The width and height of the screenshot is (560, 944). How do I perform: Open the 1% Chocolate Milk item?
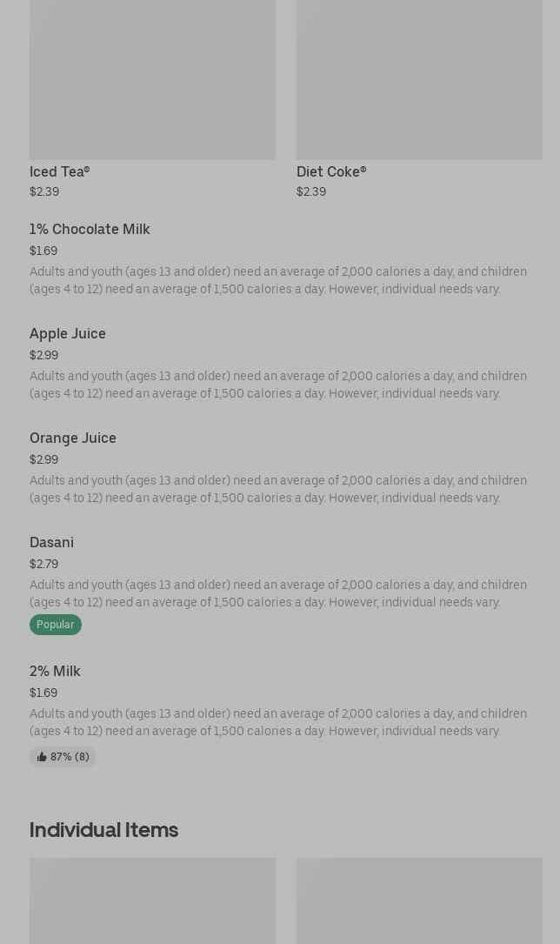[x=90, y=230]
